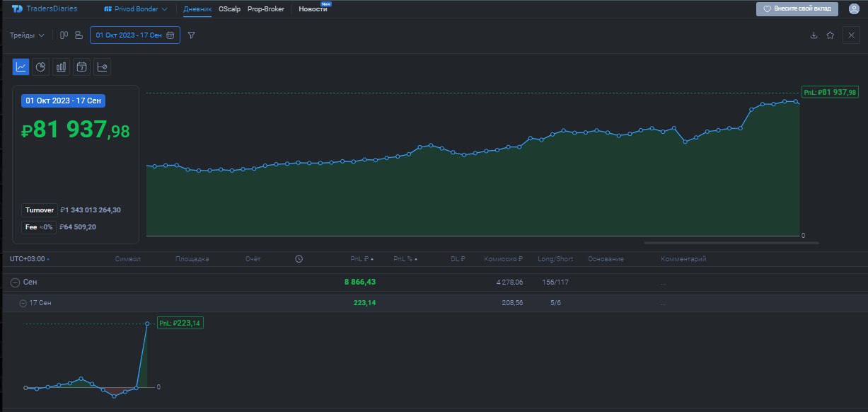Click the Площадка column header
Viewport: 868px width, 412px height.
coord(192,259)
